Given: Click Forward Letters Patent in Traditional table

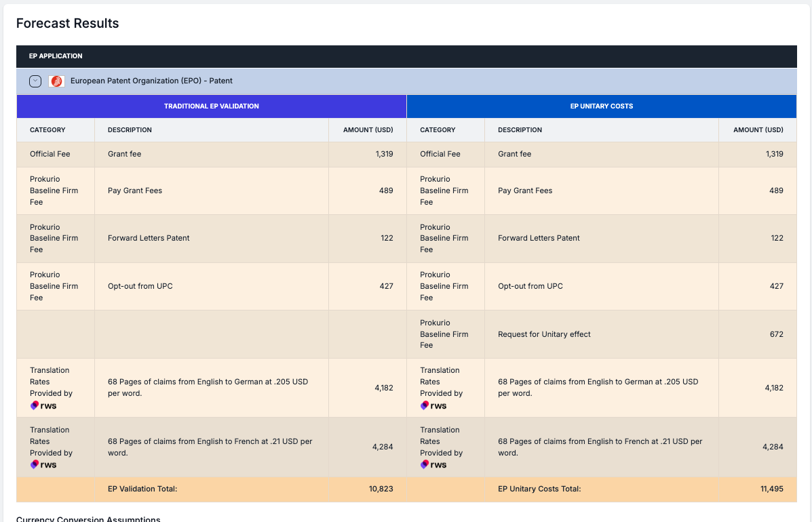Looking at the screenshot, I should point(149,238).
